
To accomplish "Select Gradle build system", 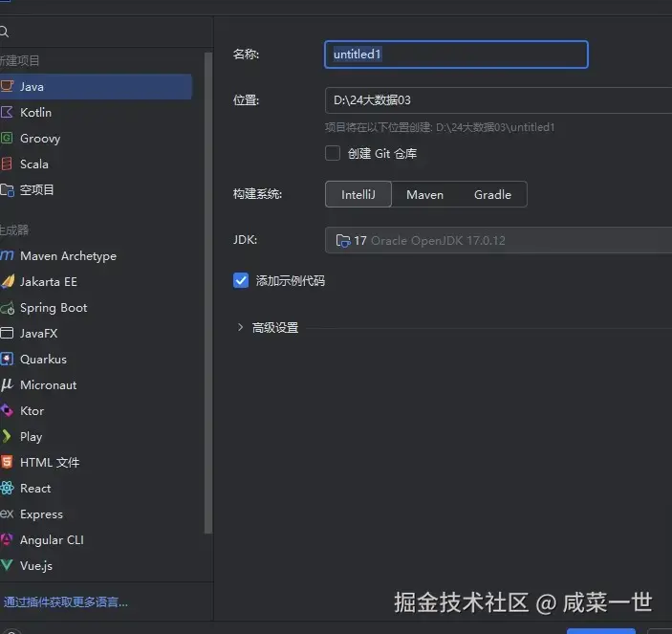I will (492, 194).
